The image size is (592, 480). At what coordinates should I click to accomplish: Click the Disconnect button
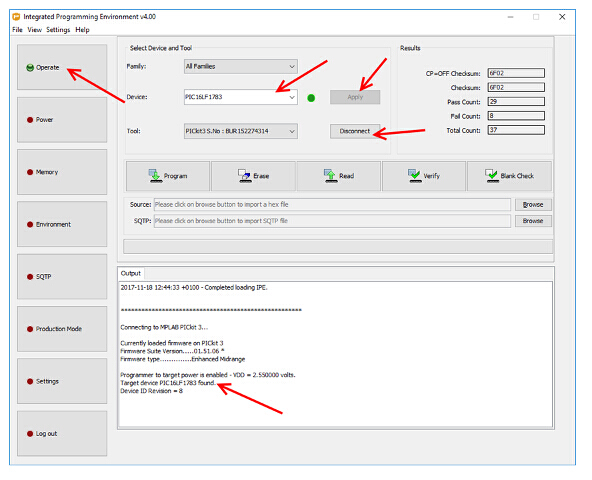[x=355, y=131]
